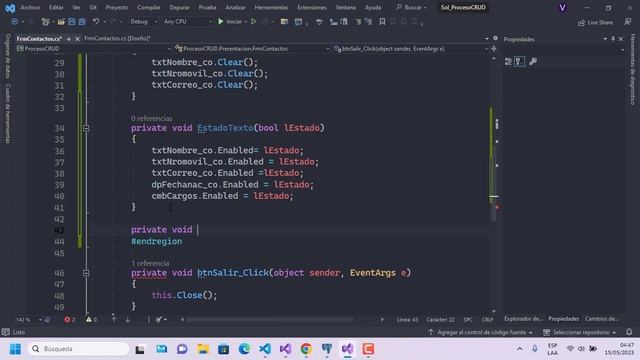
Task: Open the document tabs list dropdown arrow
Action: (x=487, y=39)
